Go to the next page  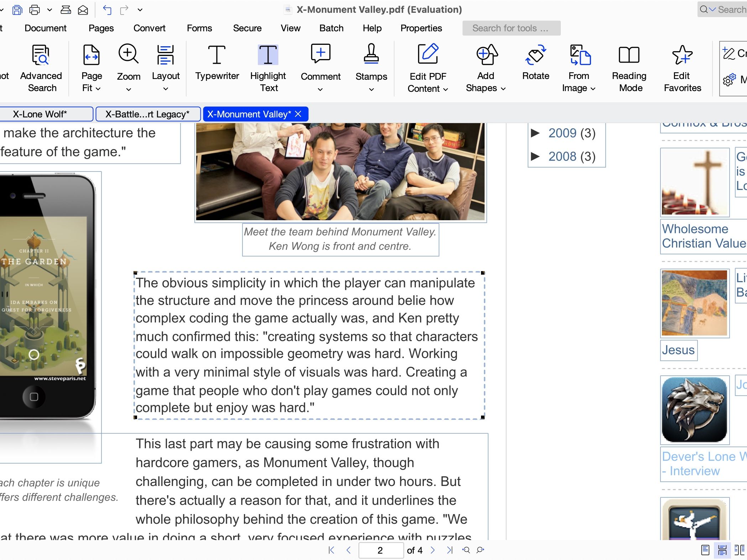433,550
